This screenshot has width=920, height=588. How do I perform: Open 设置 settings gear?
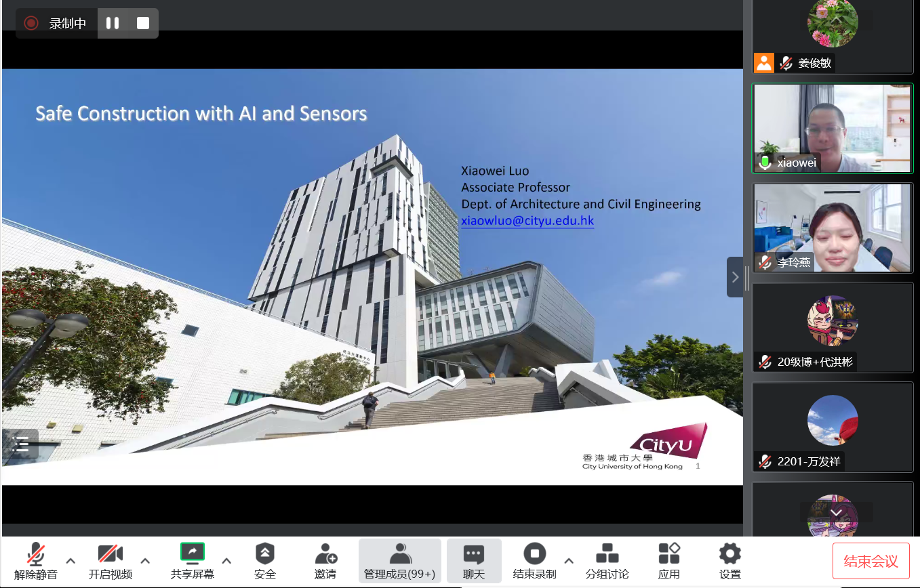(729, 561)
